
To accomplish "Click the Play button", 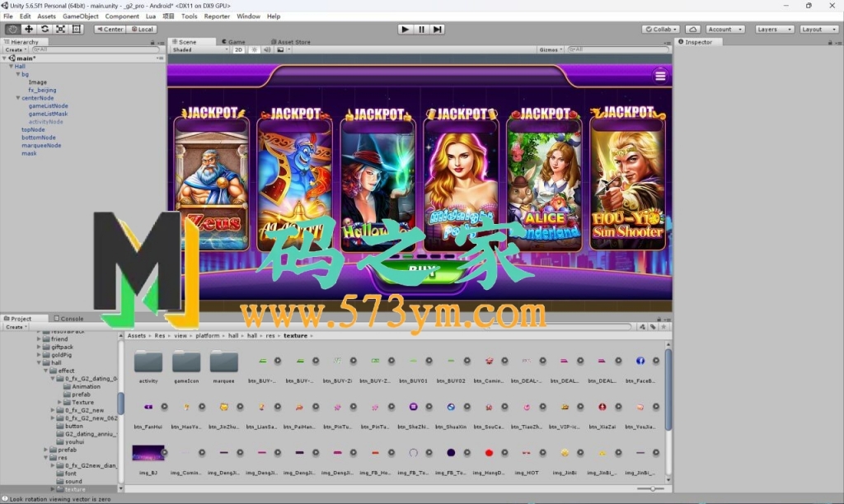I will tap(406, 29).
